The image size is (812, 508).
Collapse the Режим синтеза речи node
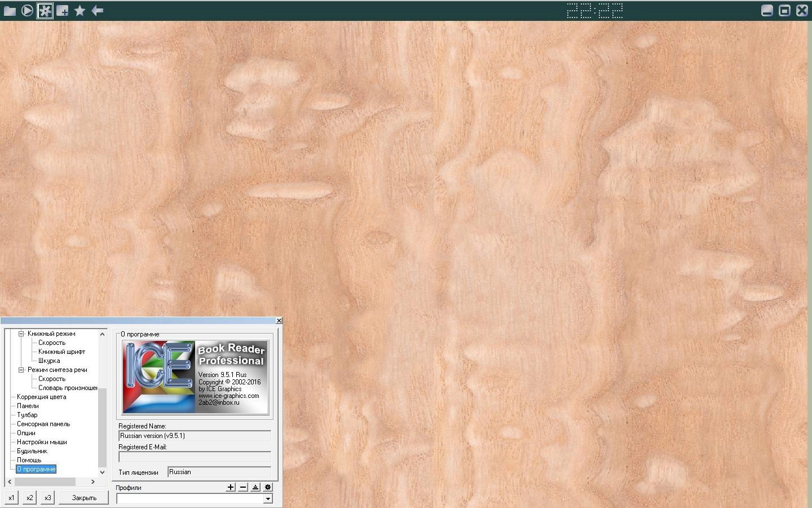tap(21, 370)
